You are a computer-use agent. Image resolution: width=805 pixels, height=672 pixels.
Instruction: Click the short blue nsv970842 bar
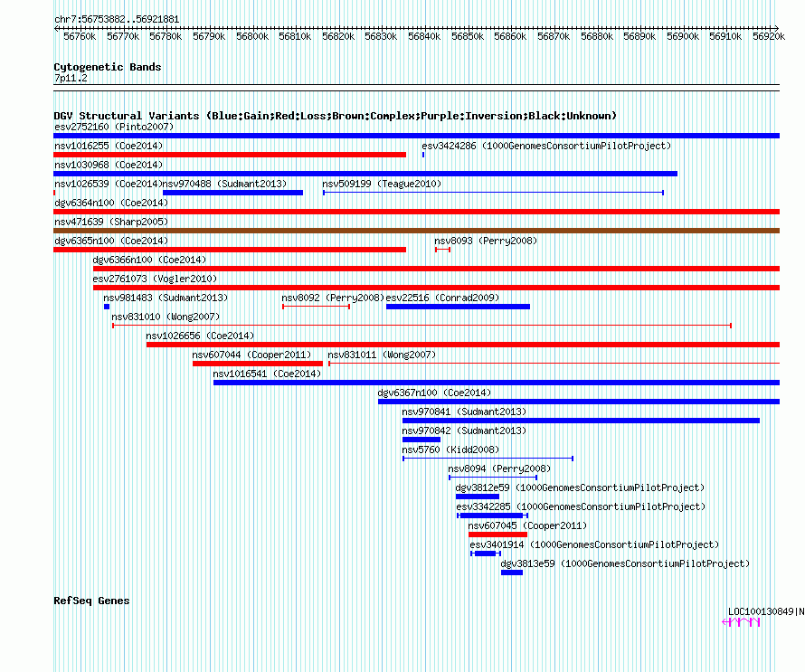421,440
